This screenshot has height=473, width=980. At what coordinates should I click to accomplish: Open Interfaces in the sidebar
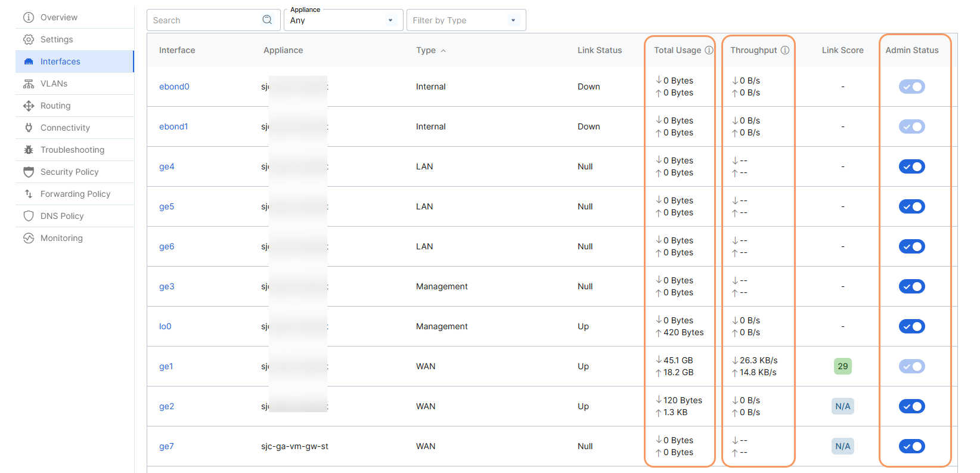tap(75, 61)
